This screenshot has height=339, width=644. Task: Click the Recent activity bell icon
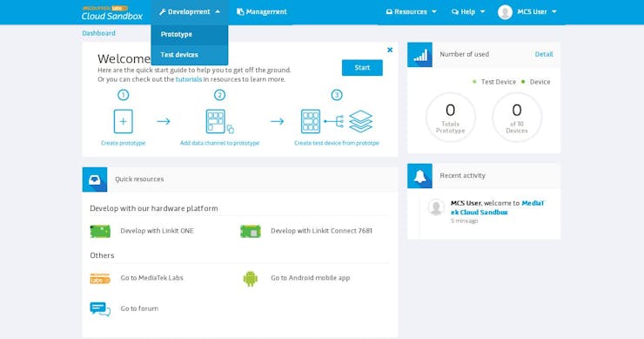tap(419, 176)
